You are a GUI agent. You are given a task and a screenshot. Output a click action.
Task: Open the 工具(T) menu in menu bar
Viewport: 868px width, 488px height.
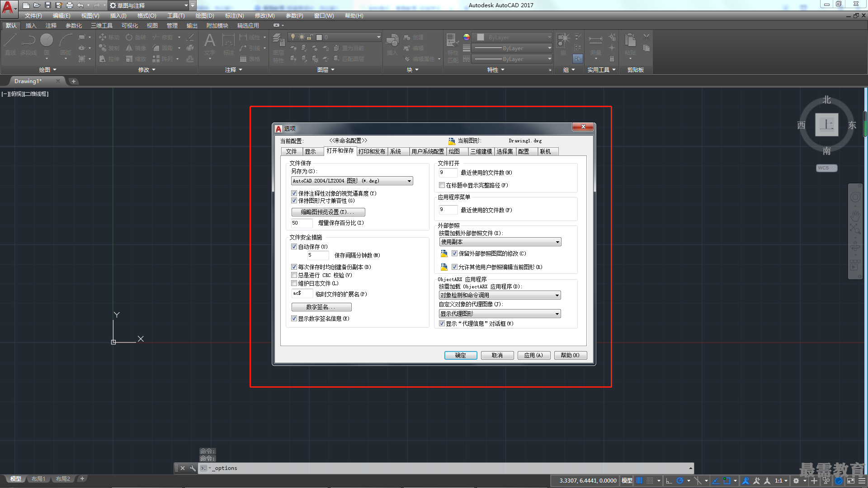(x=176, y=16)
